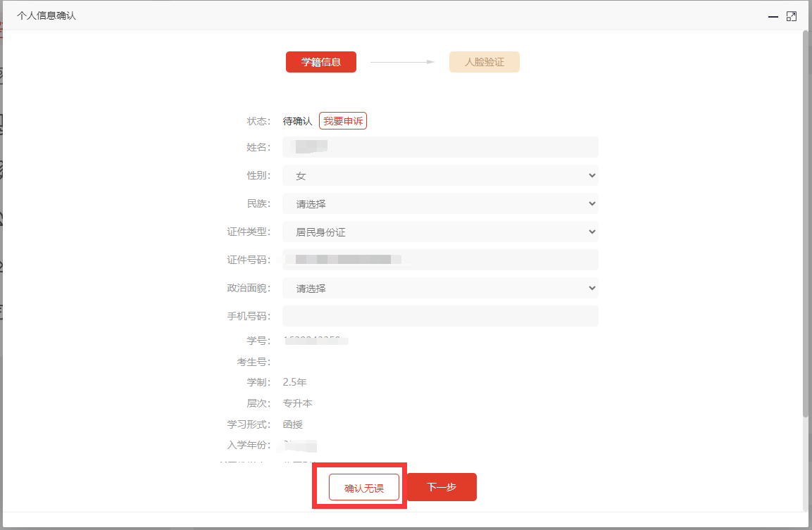Screen dimensions: 812x530
Task: Open the 性别 dropdown
Action: (440, 175)
